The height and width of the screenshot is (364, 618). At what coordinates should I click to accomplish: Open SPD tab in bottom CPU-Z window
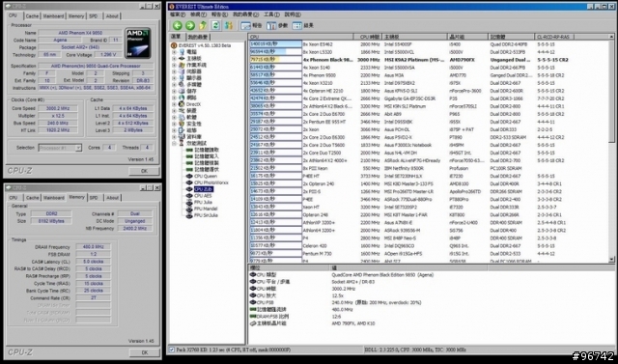point(94,198)
